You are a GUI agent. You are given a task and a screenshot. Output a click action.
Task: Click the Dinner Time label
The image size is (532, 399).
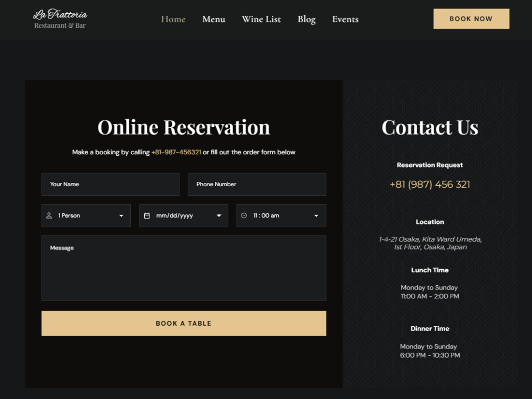[430, 328]
